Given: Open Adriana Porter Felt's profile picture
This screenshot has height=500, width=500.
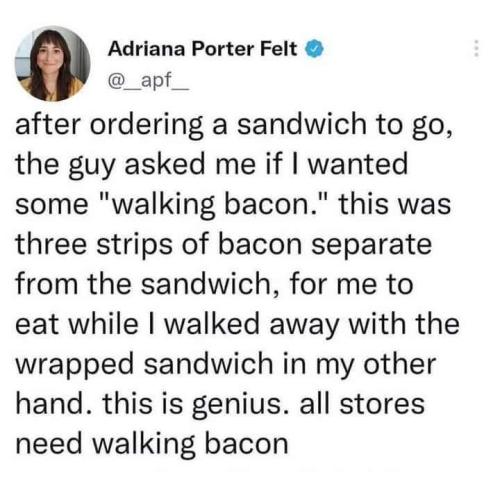Looking at the screenshot, I should (53, 64).
